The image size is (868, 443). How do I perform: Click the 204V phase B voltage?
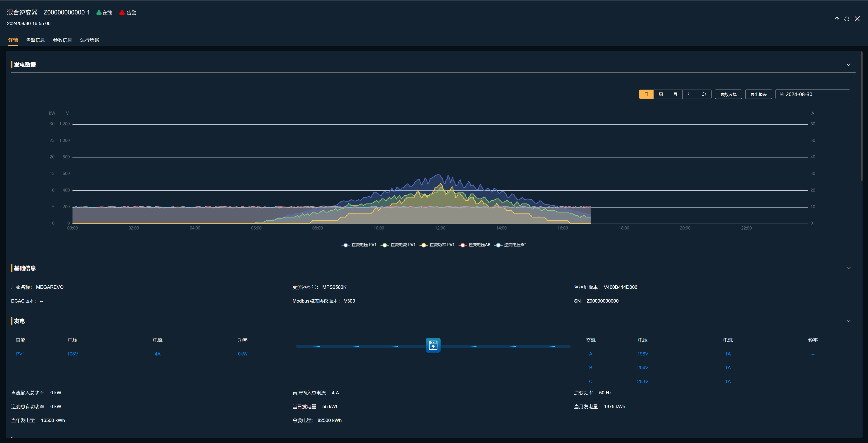pyautogui.click(x=643, y=368)
